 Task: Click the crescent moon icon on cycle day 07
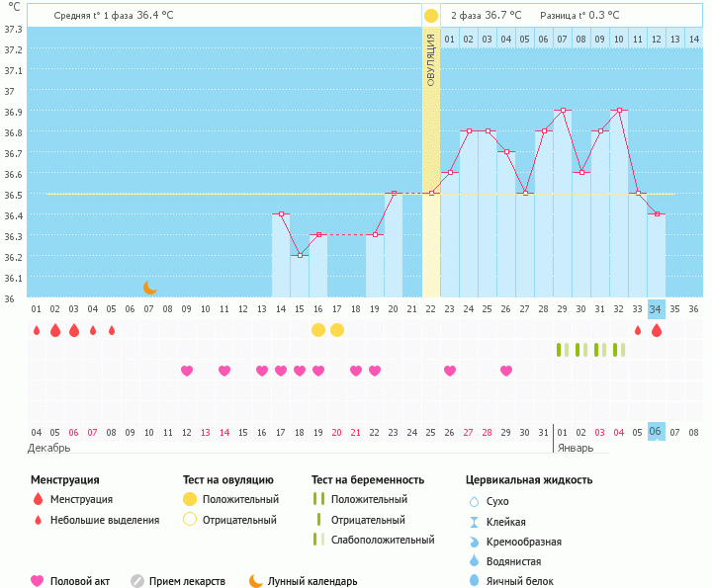click(x=149, y=287)
